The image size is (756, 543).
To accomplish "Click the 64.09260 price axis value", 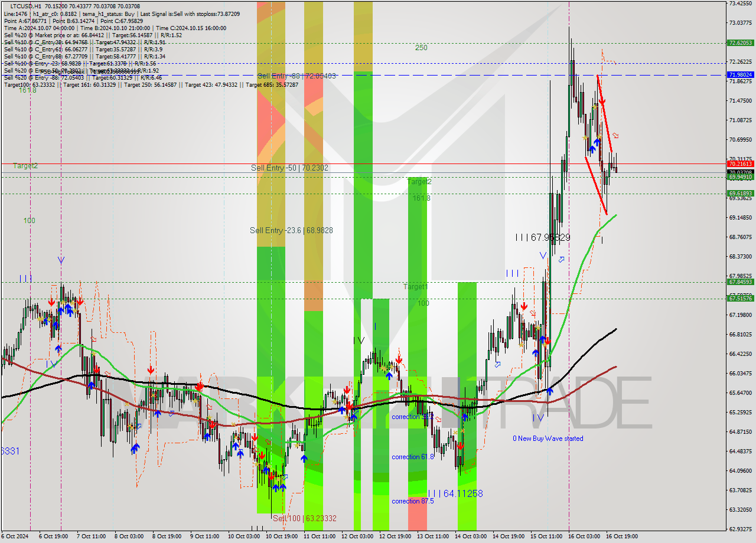I will [x=741, y=470].
